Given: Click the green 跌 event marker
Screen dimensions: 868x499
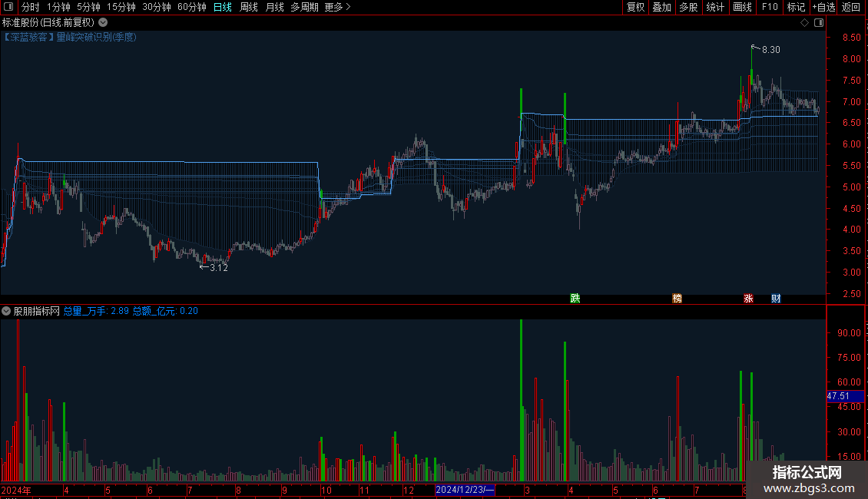Looking at the screenshot, I should (x=575, y=298).
